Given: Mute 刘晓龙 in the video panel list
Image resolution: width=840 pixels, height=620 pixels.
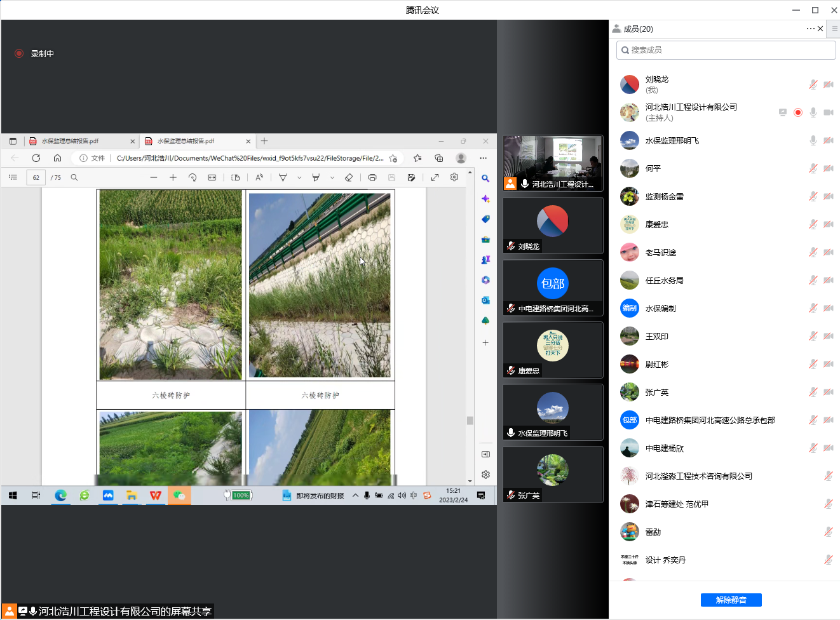Looking at the screenshot, I should coord(512,246).
